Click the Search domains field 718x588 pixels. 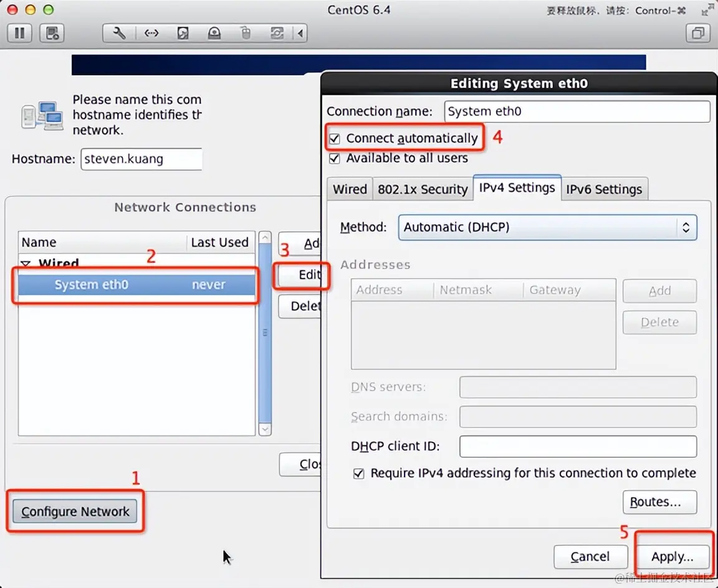578,417
